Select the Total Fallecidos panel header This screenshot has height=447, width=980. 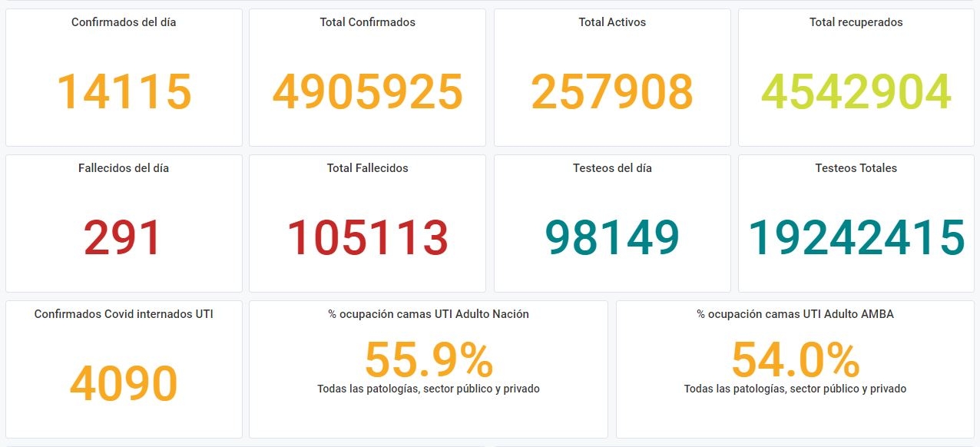(368, 168)
